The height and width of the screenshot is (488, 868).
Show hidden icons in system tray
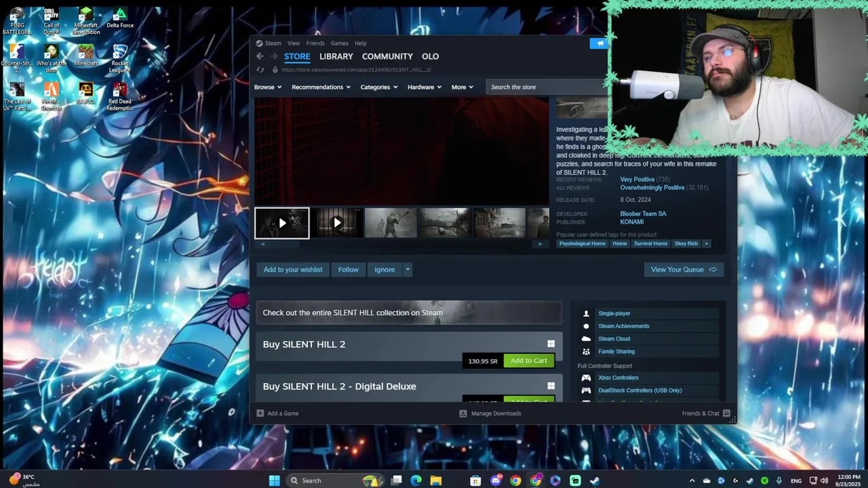tap(692, 481)
